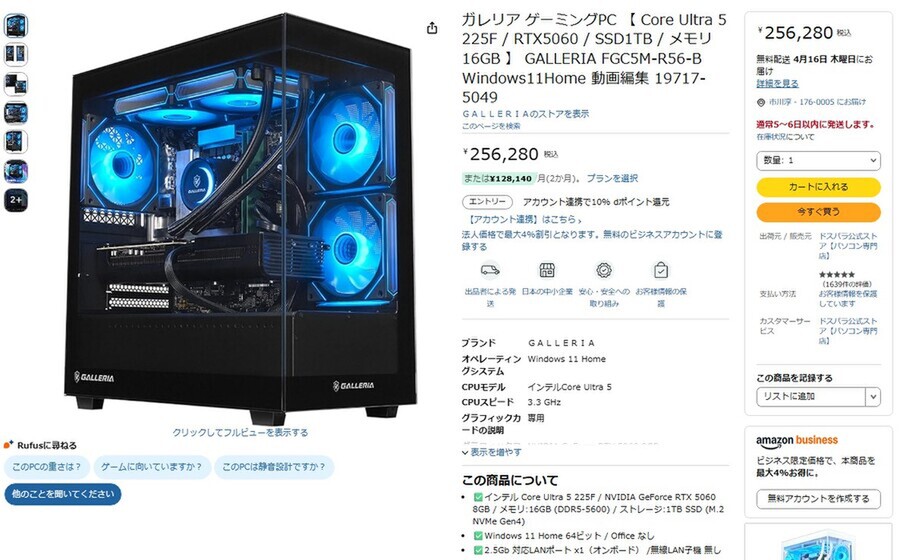Open the GALLERIA store link
Viewport: 900px width, 560px height.
(x=525, y=114)
